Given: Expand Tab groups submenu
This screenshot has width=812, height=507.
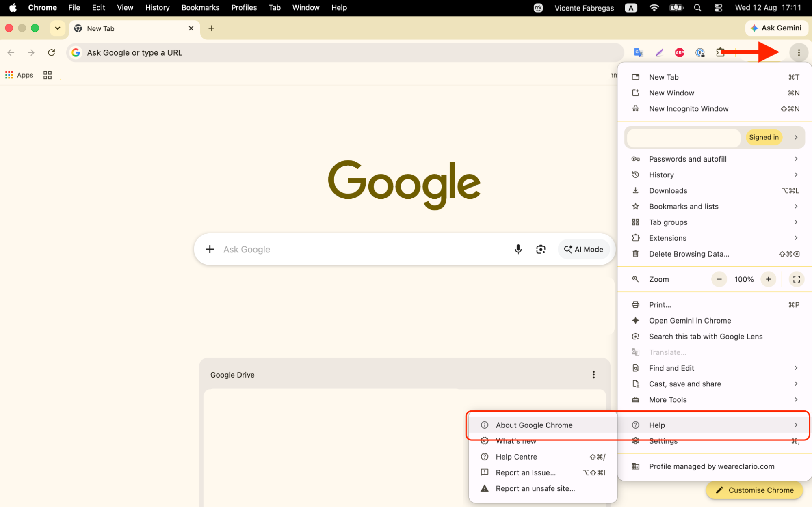Looking at the screenshot, I should (x=714, y=222).
